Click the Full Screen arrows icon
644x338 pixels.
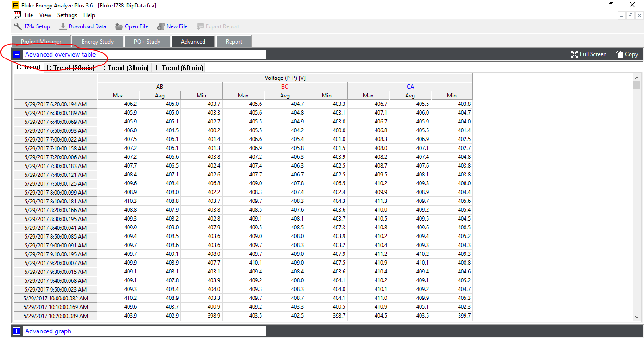point(574,54)
